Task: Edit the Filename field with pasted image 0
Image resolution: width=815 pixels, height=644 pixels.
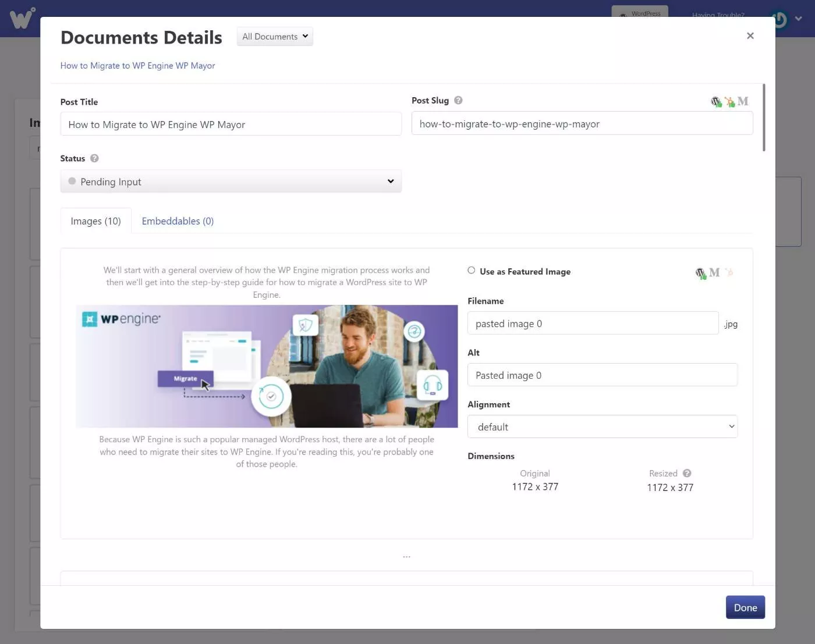Action: pyautogui.click(x=593, y=323)
